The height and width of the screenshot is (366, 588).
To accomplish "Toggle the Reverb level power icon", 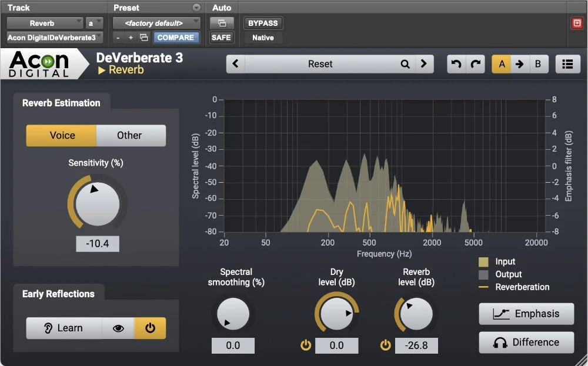I will [386, 345].
